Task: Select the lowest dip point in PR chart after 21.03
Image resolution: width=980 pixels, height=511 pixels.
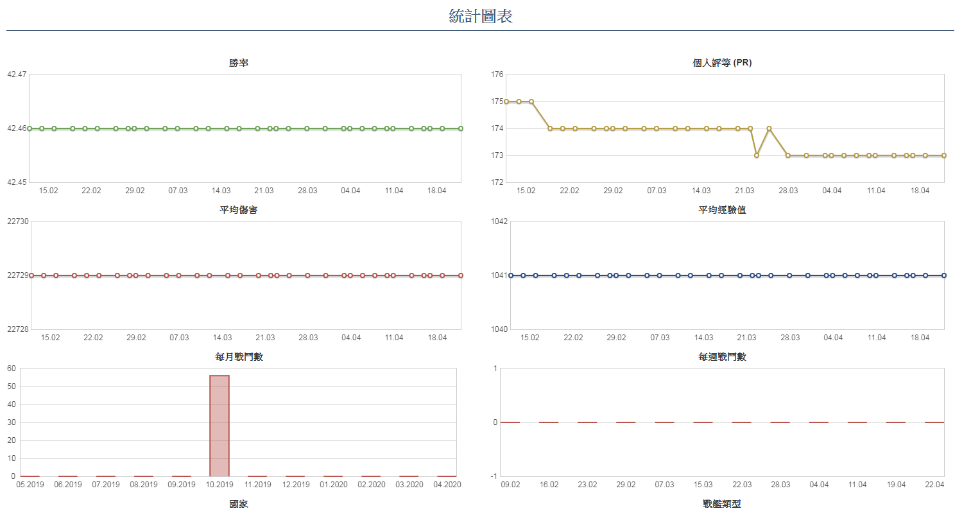Action: coord(757,155)
